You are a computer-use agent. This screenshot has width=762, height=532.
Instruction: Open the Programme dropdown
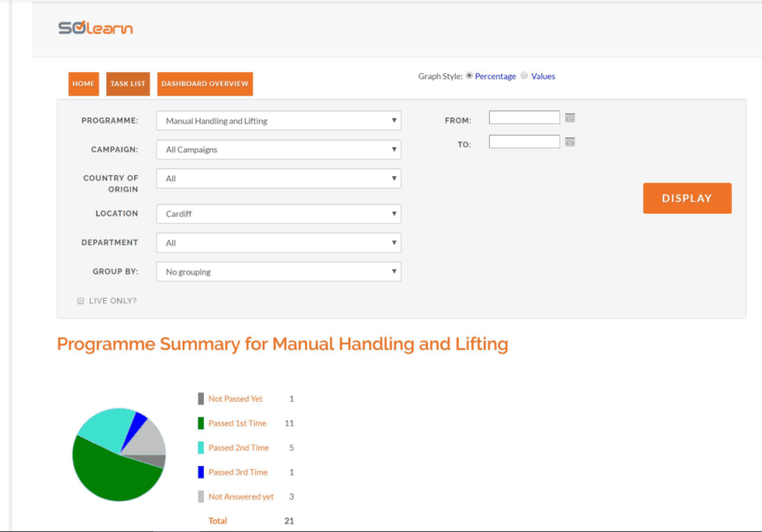point(279,121)
